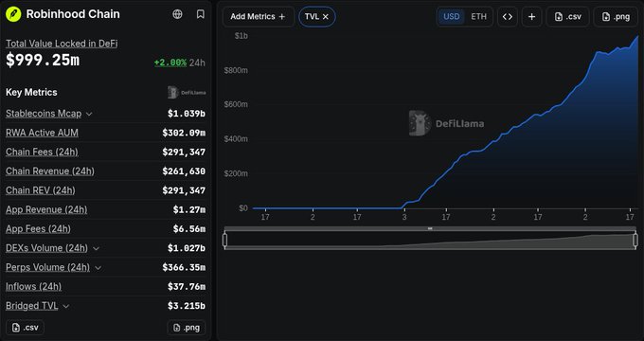Viewport: 644px width, 341px height.
Task: Click the $1b y-axis label
Action: [241, 36]
